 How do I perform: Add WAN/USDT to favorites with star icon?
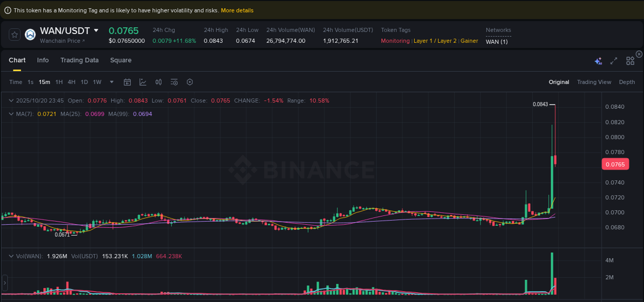click(x=14, y=34)
